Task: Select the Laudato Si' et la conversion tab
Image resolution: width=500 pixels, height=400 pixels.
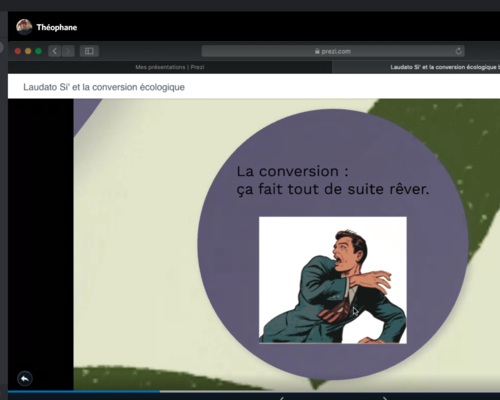Action: pos(416,67)
